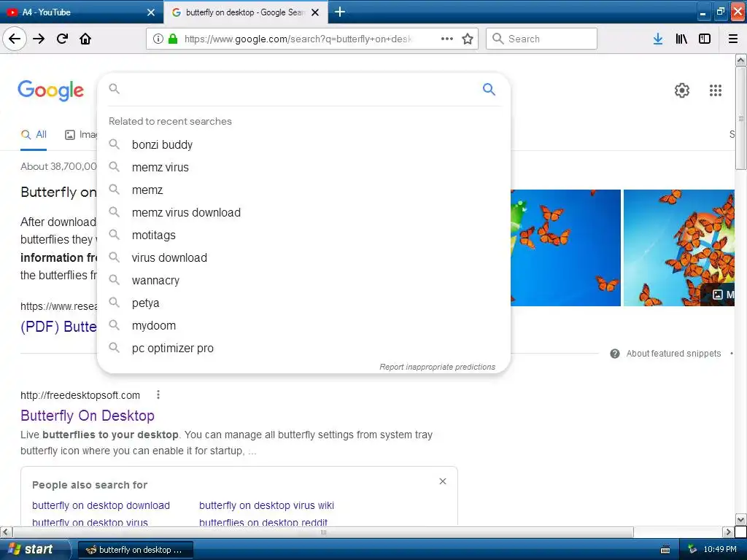Click the About featured snippets help icon
This screenshot has width=747, height=560.
tap(615, 354)
